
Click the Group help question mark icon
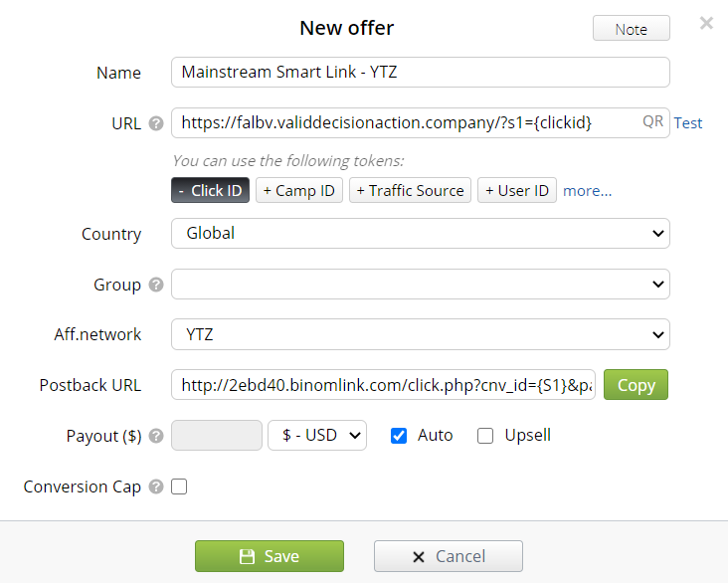(x=155, y=285)
